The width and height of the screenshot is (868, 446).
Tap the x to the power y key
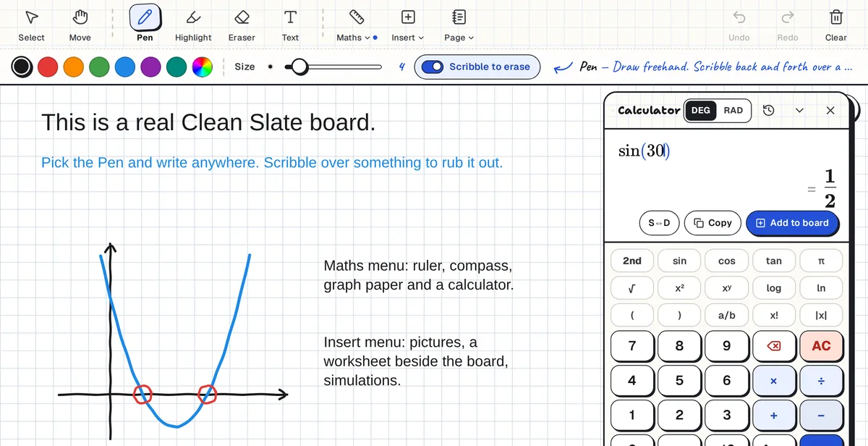727,288
